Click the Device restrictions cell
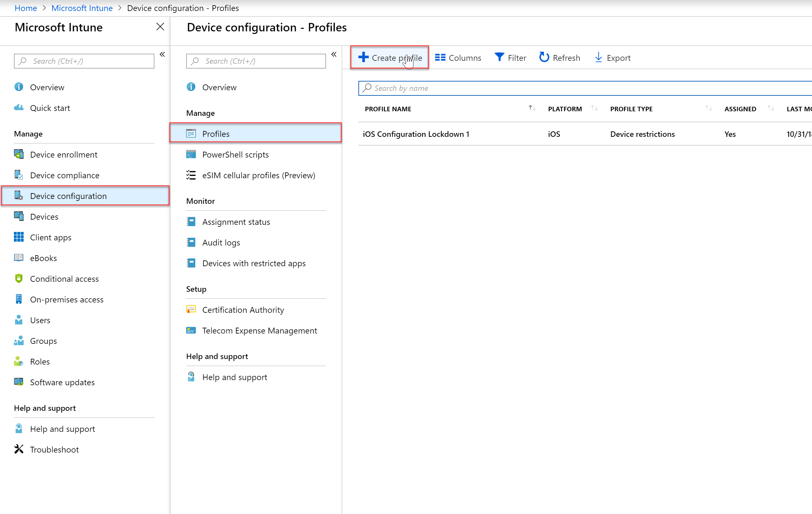 (642, 134)
